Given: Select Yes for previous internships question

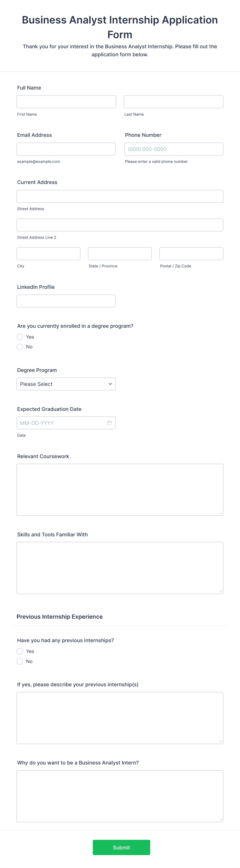Looking at the screenshot, I should 20,651.
